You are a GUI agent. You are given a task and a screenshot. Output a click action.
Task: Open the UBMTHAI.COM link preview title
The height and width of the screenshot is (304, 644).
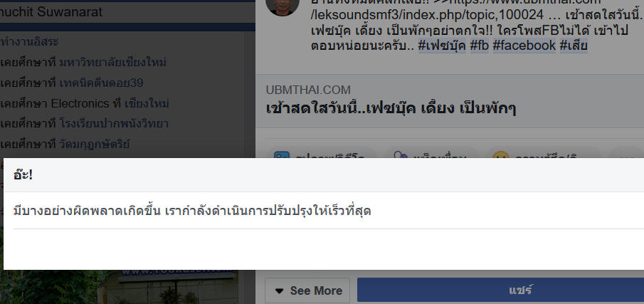pyautogui.click(x=391, y=108)
